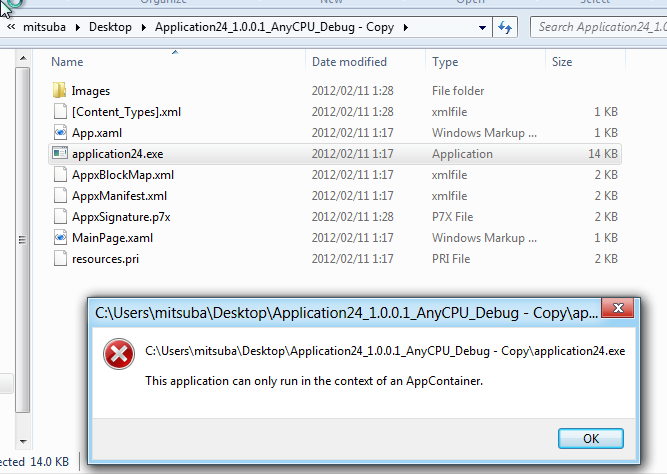Viewport: 667px width, 474px height.
Task: Click the P7X File type cell
Action: pos(453,217)
